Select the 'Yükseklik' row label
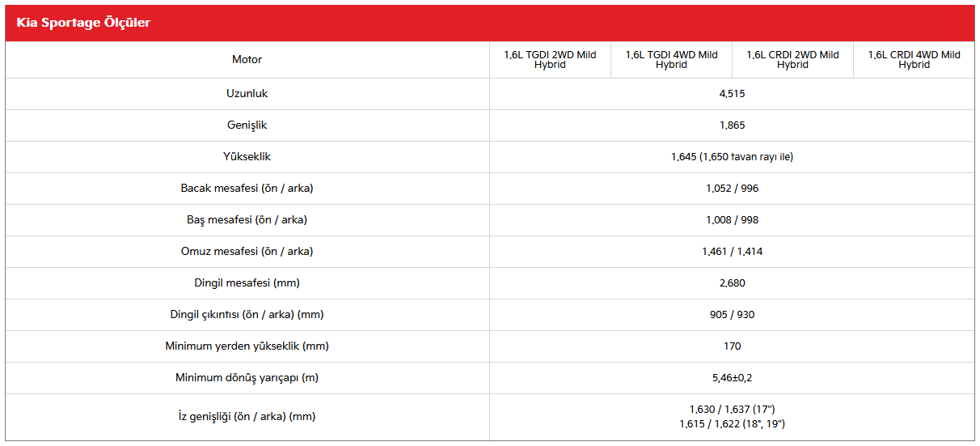 (x=247, y=157)
